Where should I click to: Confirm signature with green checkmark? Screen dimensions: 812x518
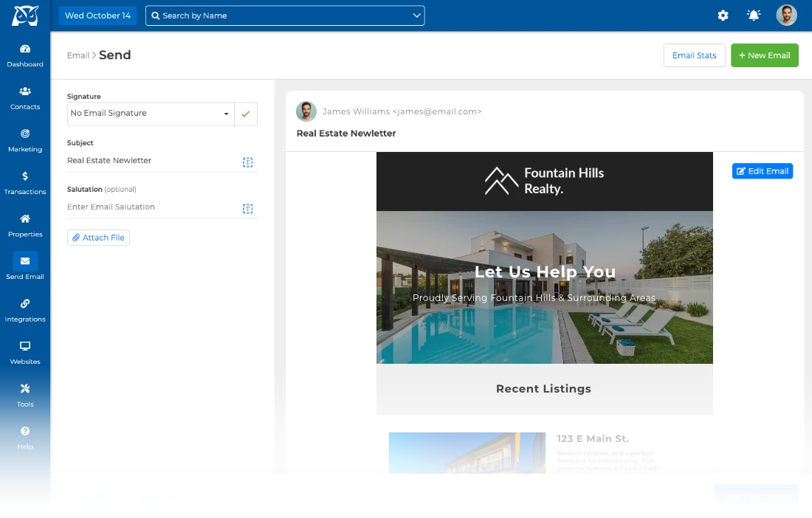coord(246,114)
